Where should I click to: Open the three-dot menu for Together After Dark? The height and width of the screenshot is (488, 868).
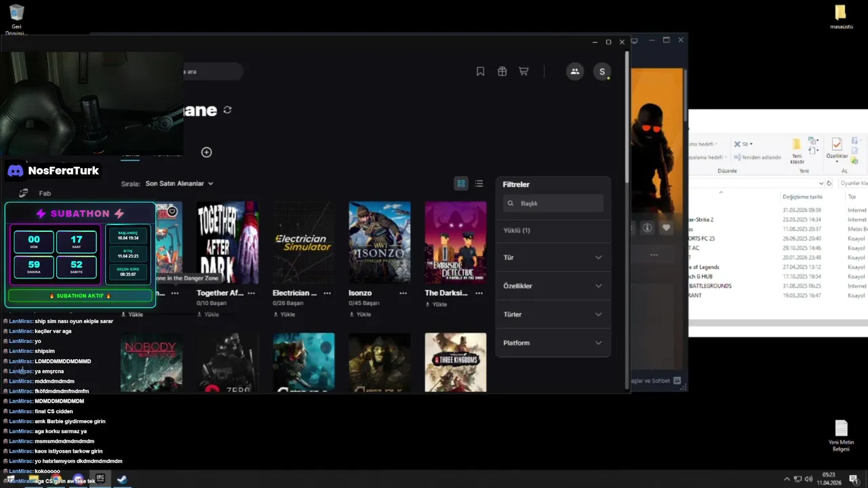(252, 293)
